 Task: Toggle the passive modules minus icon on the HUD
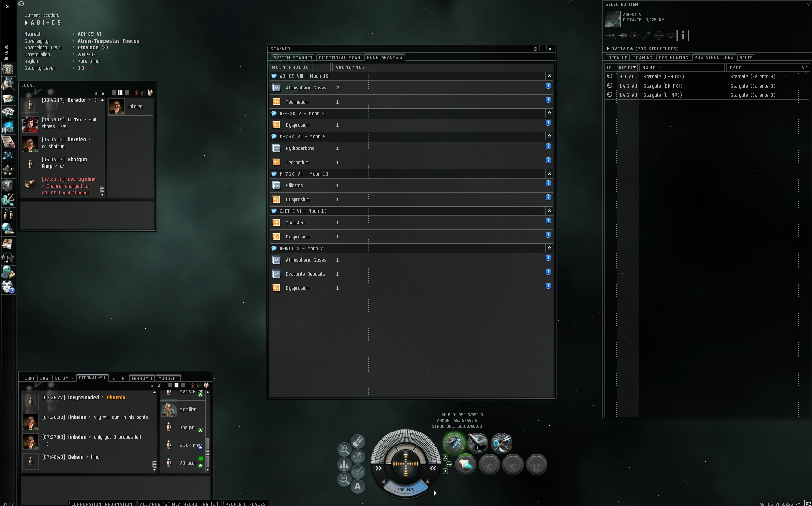pos(449,464)
